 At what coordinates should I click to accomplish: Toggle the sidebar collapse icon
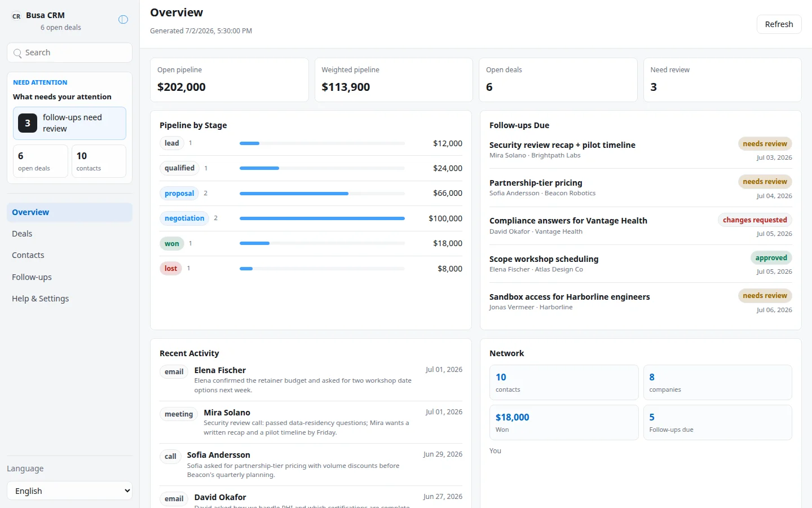123,20
